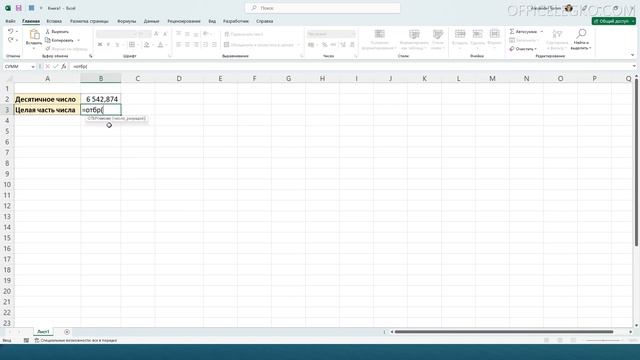Switch to the Рецензирование tab
This screenshot has width=640, height=360.
click(x=184, y=21)
